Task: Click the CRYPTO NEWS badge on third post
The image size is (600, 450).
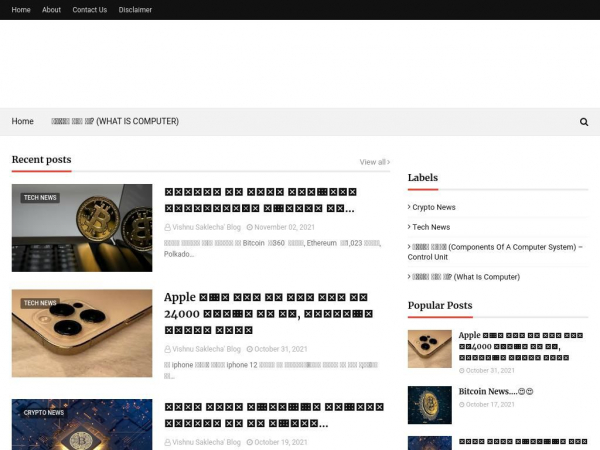Action: coord(43,412)
